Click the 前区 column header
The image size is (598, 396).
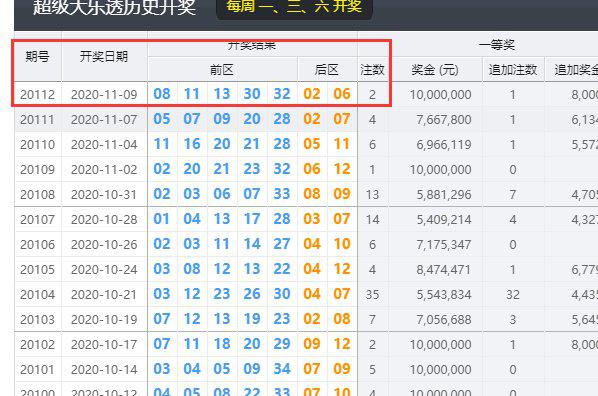[x=222, y=70]
